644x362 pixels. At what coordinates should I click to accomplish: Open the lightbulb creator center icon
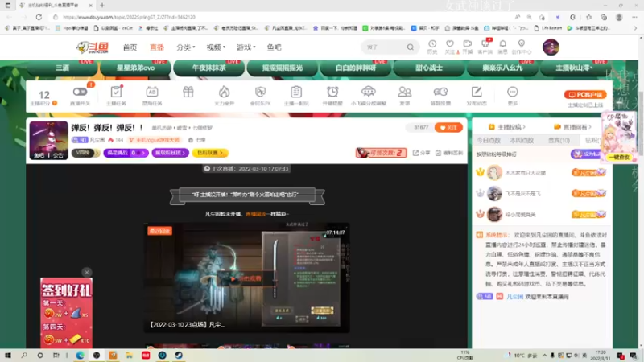tap(521, 44)
